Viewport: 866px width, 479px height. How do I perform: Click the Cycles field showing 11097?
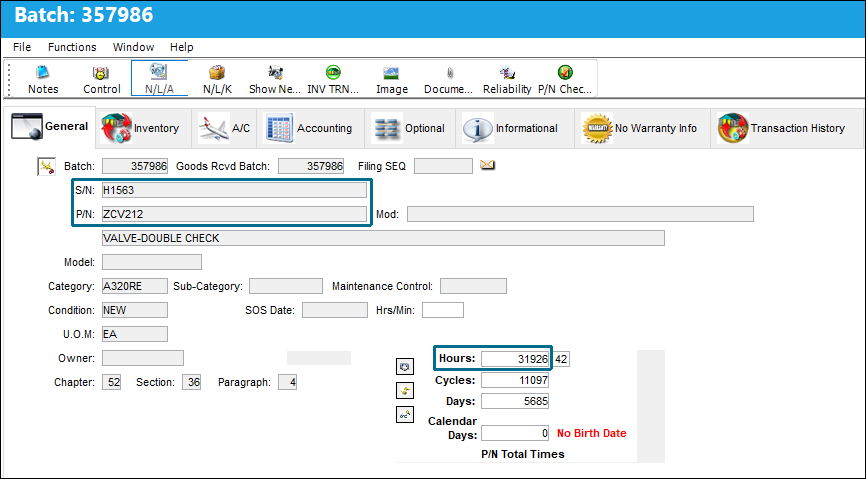click(515, 380)
